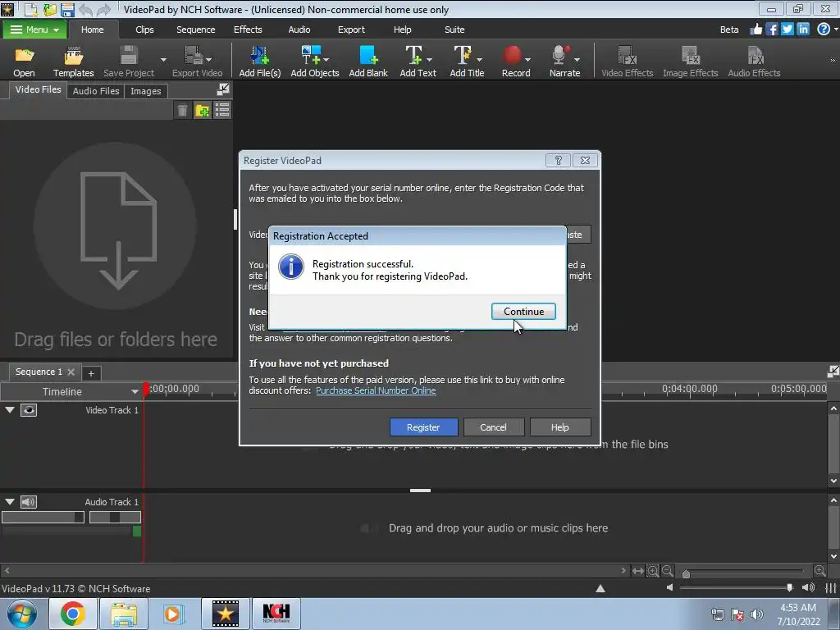Open the Sequence ribbon tab
This screenshot has height=630, width=840.
pyautogui.click(x=195, y=30)
